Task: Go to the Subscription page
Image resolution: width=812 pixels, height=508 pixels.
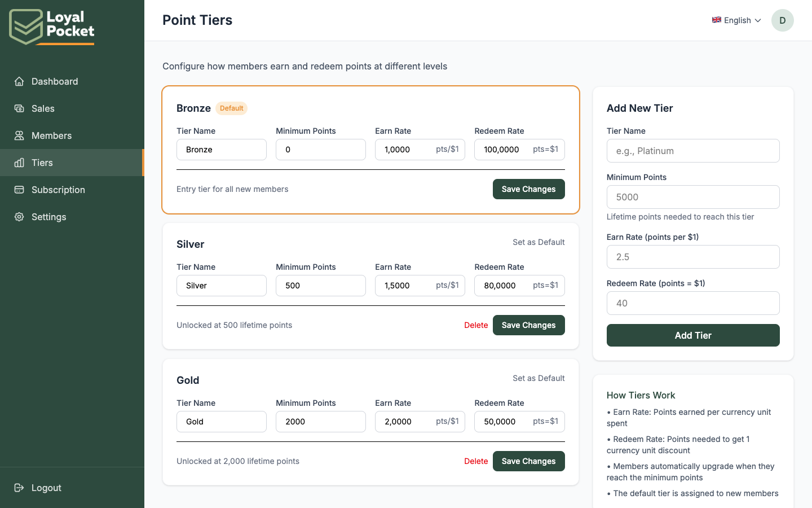Action: click(58, 190)
